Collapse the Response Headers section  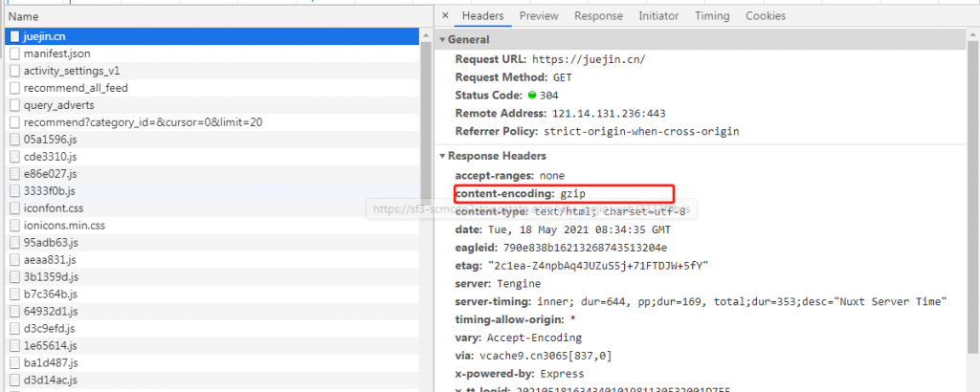pyautogui.click(x=442, y=156)
